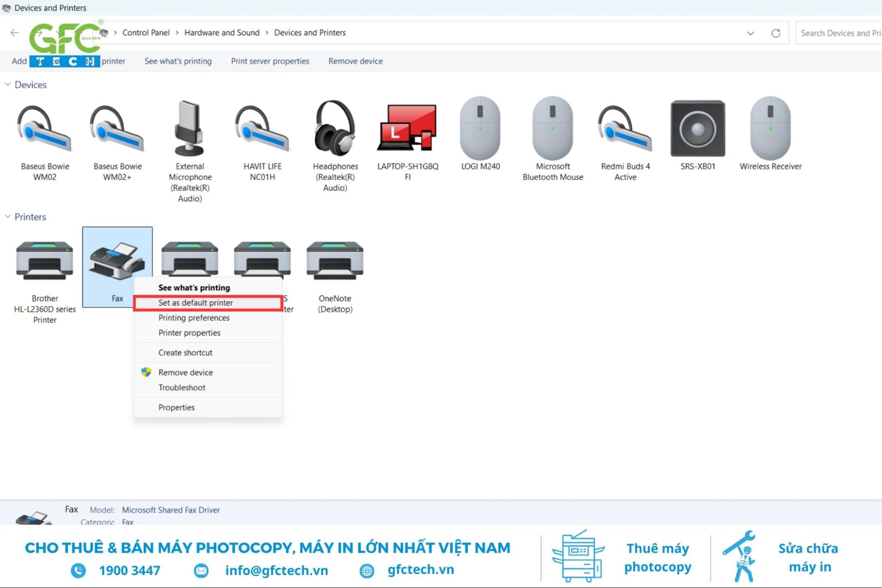Click See what's printing in toolbar
Viewport: 882px width, 588px height.
178,61
